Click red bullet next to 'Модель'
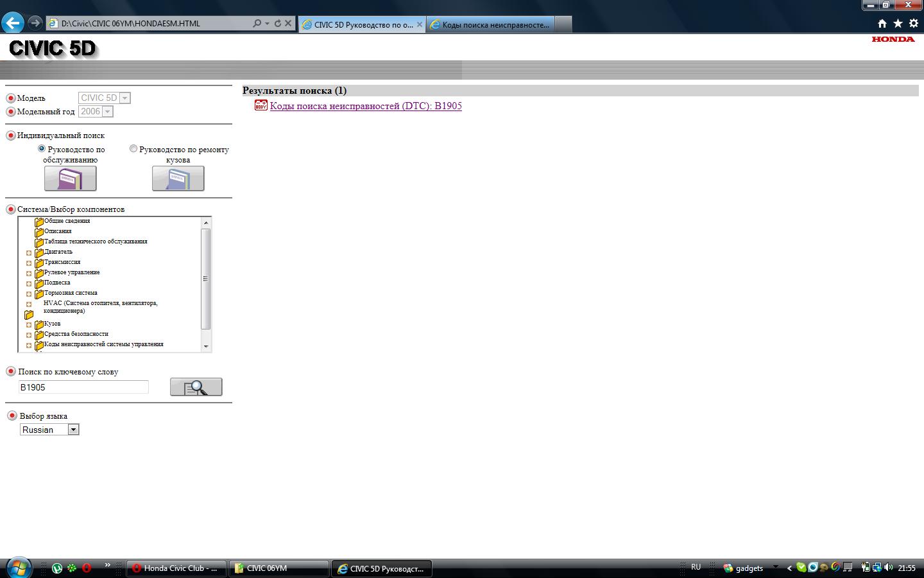 11,98
